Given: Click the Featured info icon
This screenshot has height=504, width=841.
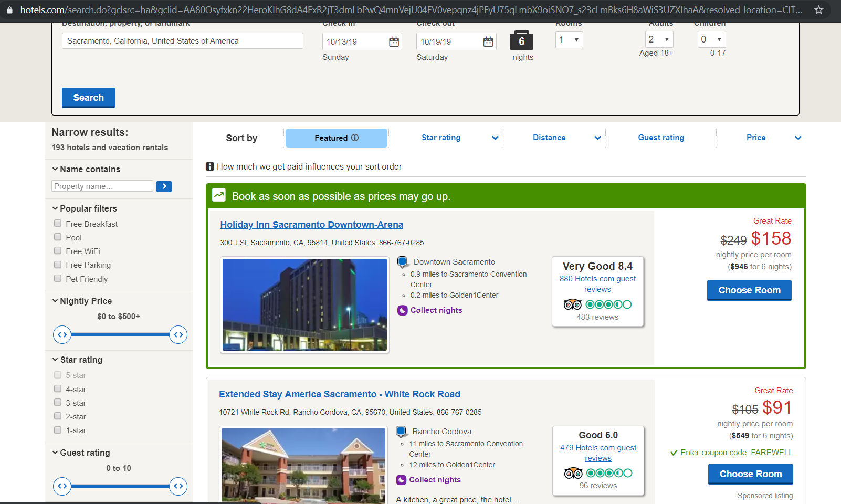Looking at the screenshot, I should pyautogui.click(x=355, y=138).
